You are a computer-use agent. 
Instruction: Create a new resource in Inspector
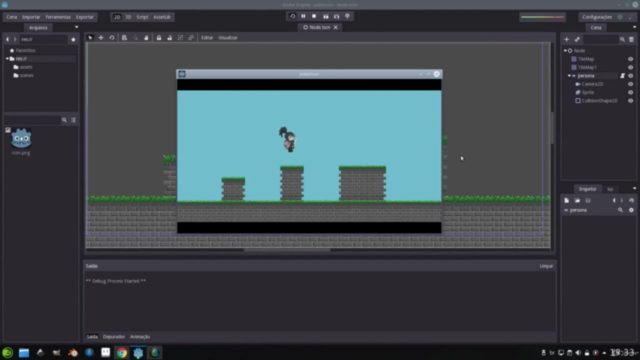pyautogui.click(x=567, y=200)
